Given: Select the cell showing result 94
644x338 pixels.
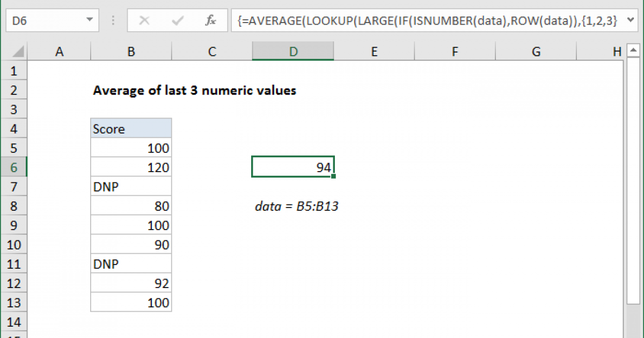Looking at the screenshot, I should 292,167.
